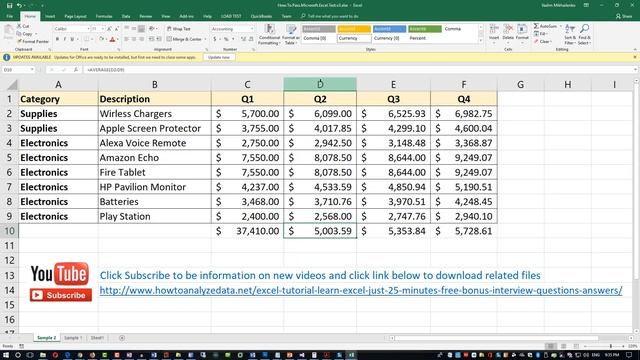Open the Number dialog launcher

[x=253, y=49]
